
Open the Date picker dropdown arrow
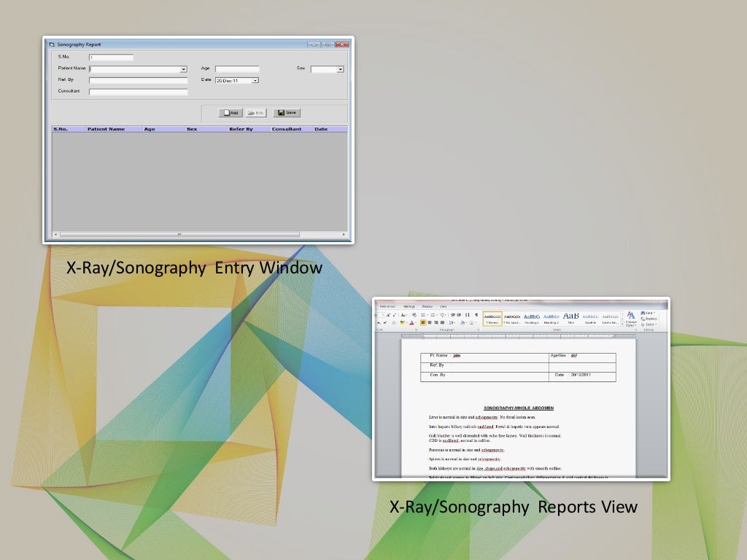(x=255, y=80)
